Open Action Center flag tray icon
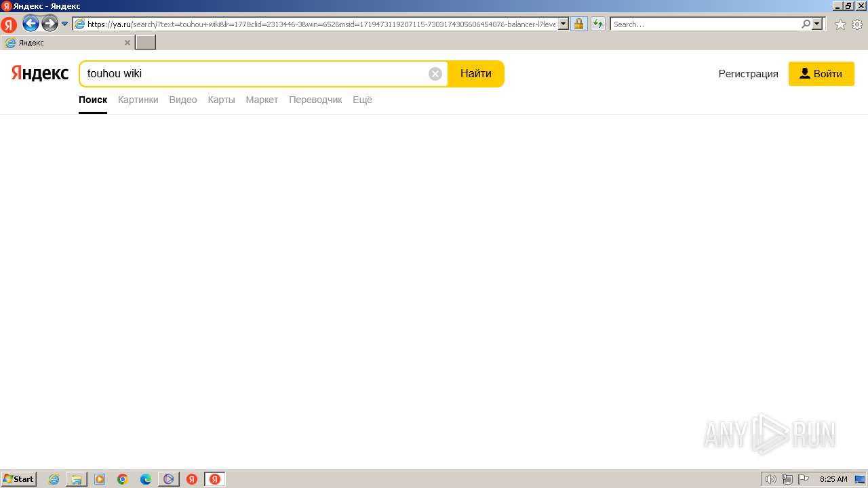The image size is (868, 488). point(804,479)
